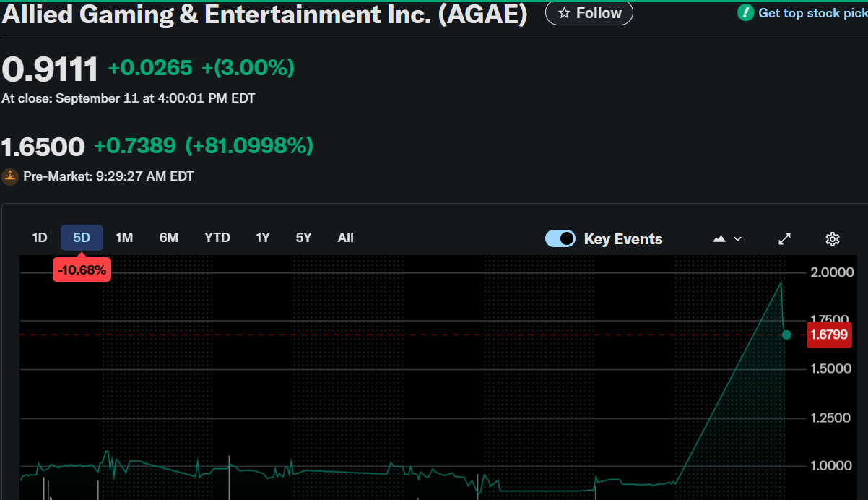Expand chart to full screen
The width and height of the screenshot is (868, 500).
[784, 238]
